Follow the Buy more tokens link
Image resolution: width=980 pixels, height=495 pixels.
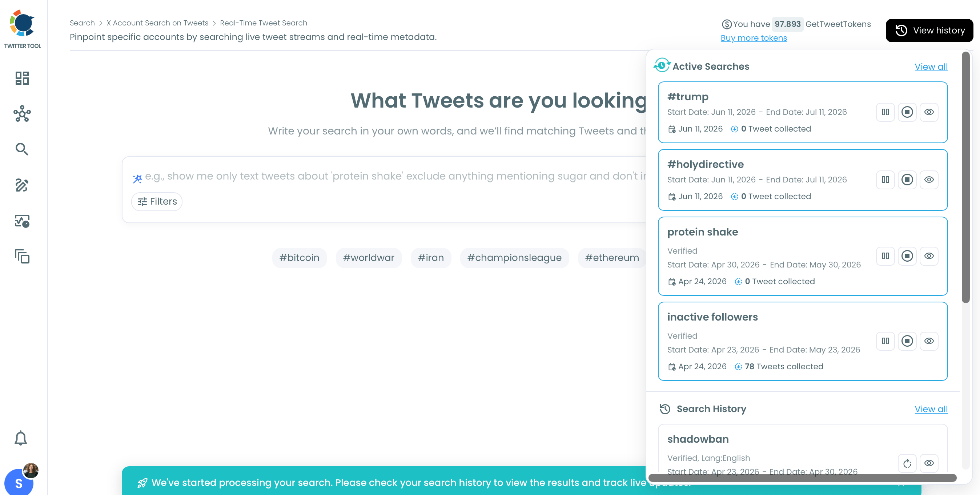pyautogui.click(x=754, y=38)
